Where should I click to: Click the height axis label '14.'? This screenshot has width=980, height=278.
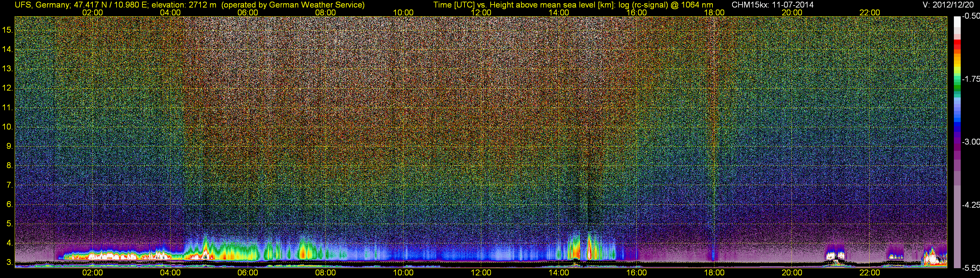pyautogui.click(x=8, y=49)
